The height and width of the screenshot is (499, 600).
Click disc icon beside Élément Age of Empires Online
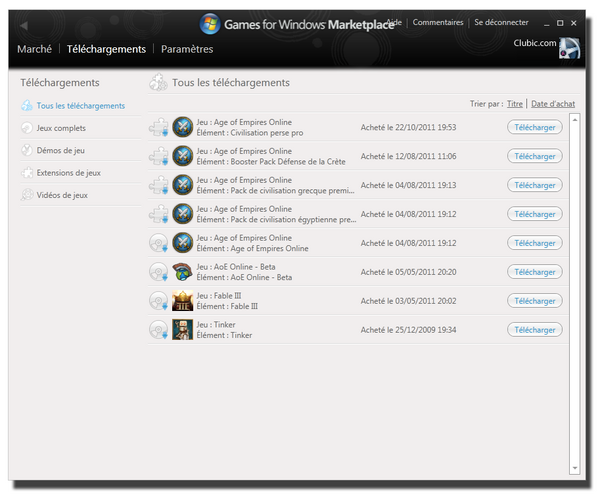[159, 243]
